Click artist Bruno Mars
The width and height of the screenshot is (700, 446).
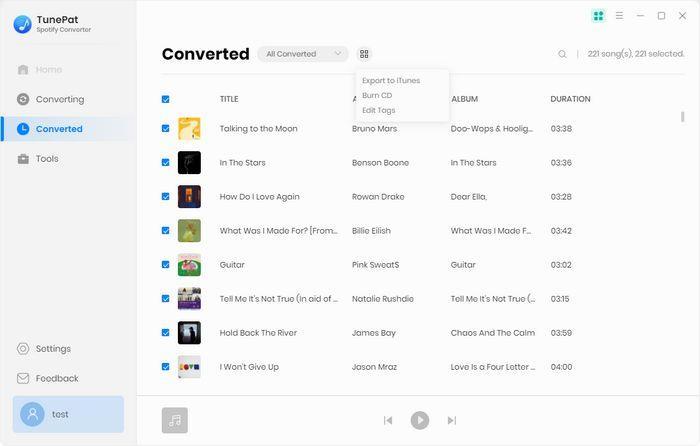[375, 129]
